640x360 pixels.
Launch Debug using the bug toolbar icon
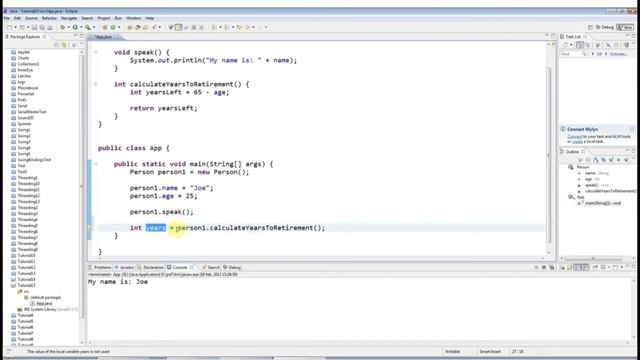coord(63,27)
